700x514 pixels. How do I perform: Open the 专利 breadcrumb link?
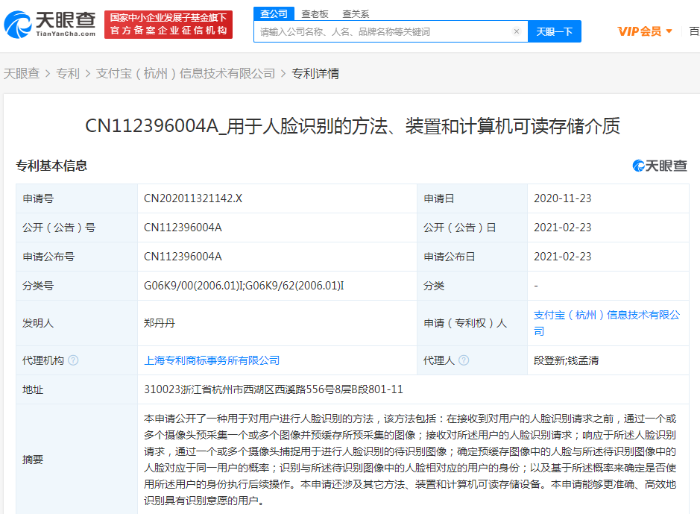[x=68, y=73]
